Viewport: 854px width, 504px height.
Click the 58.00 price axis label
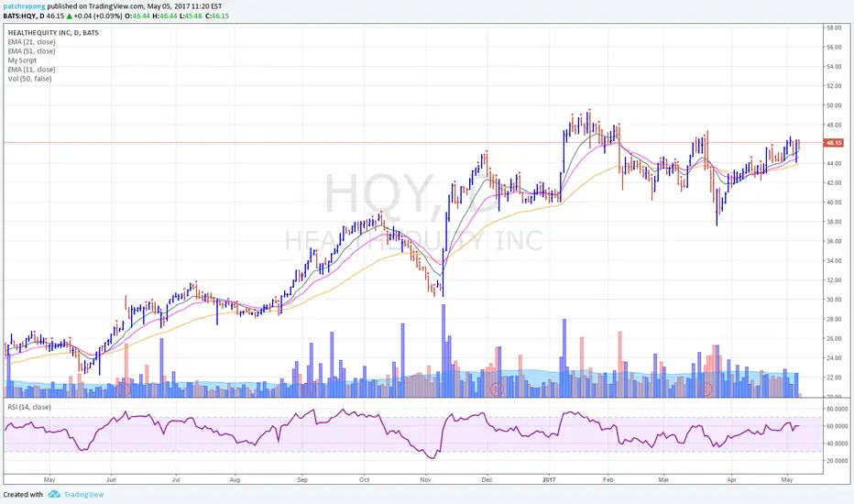(x=834, y=27)
